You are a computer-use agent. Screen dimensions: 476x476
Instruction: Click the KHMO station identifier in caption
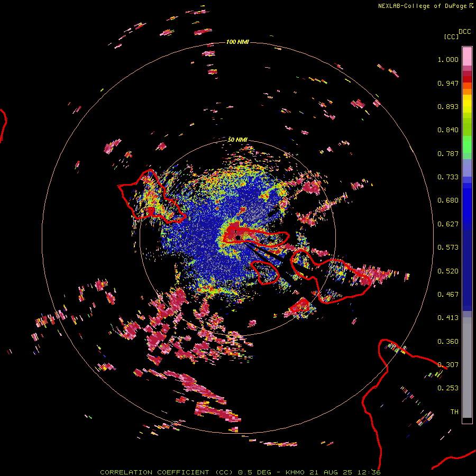[x=295, y=472]
